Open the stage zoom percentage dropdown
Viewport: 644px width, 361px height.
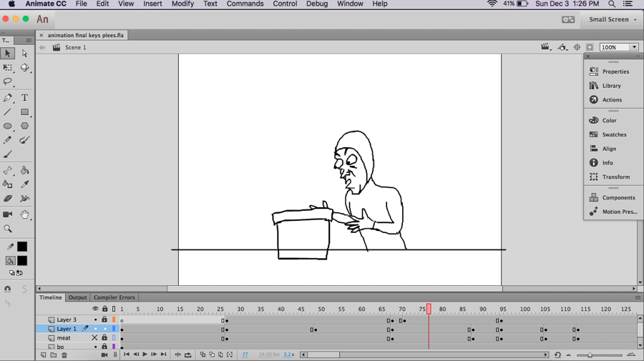point(635,47)
